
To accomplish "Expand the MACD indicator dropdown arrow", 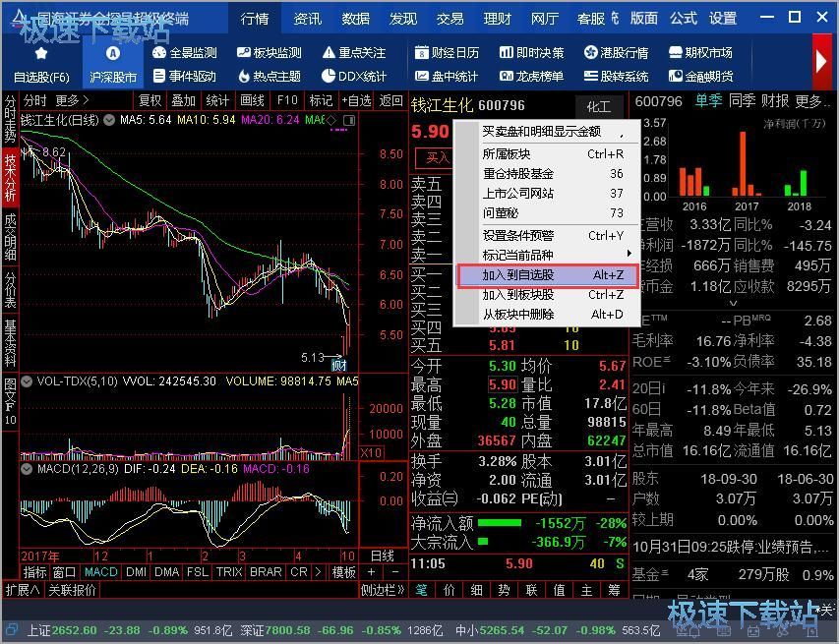I will (27, 469).
